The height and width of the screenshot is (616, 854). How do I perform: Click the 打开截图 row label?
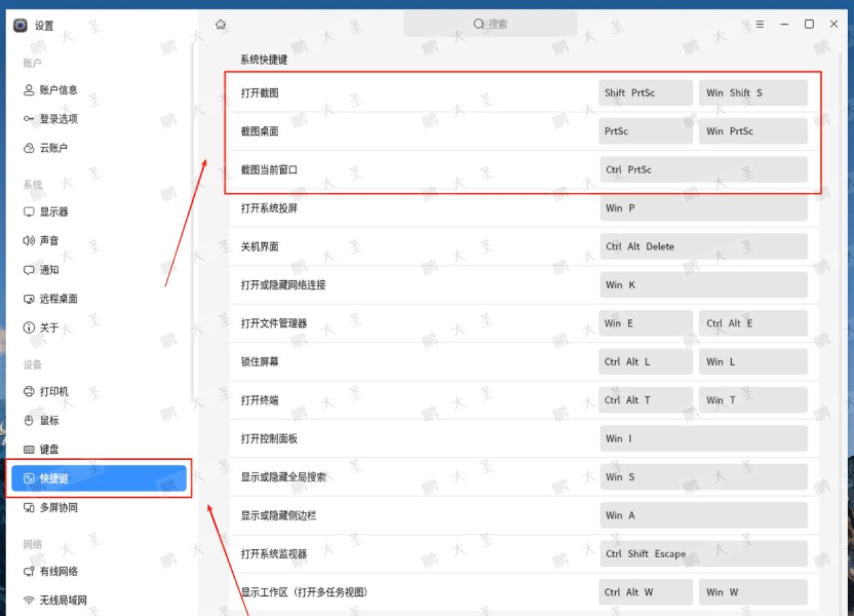coord(260,93)
